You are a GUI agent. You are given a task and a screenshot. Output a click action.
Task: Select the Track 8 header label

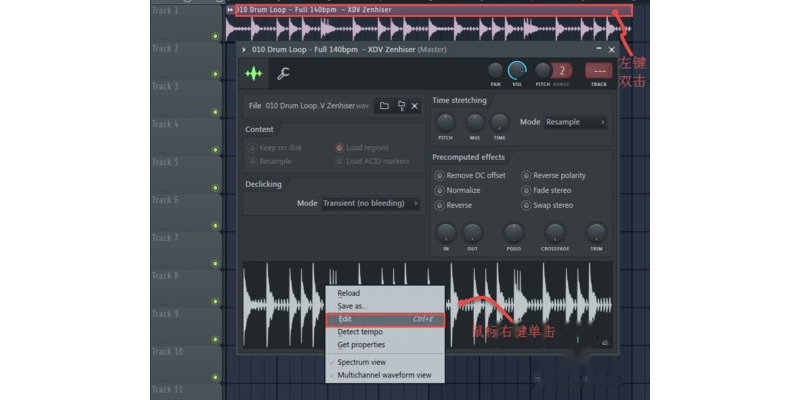(165, 276)
